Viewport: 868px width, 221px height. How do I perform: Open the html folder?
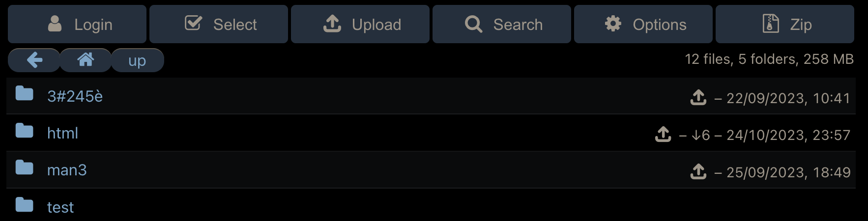[62, 133]
